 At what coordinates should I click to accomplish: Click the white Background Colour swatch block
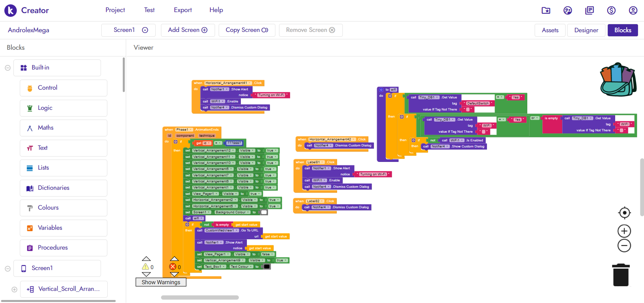264,212
